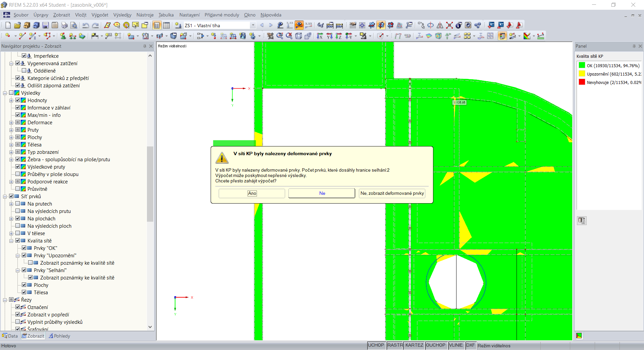Enable the Oddělené checkbox

click(24, 71)
